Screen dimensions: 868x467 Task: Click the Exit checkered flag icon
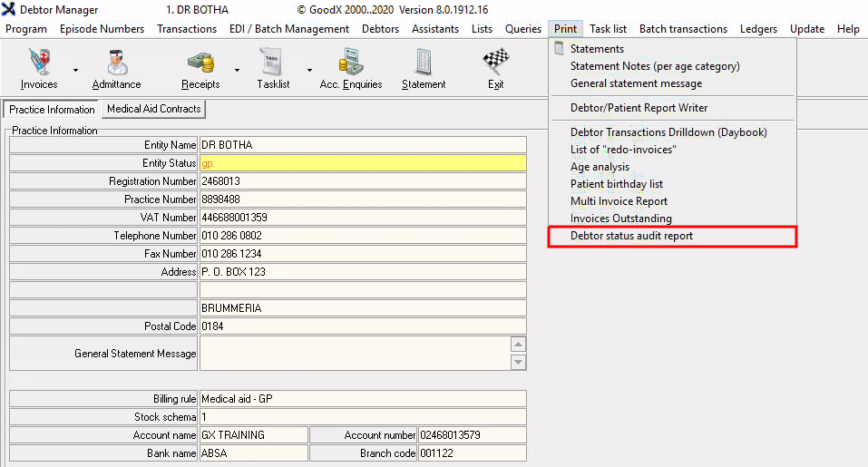point(495,63)
